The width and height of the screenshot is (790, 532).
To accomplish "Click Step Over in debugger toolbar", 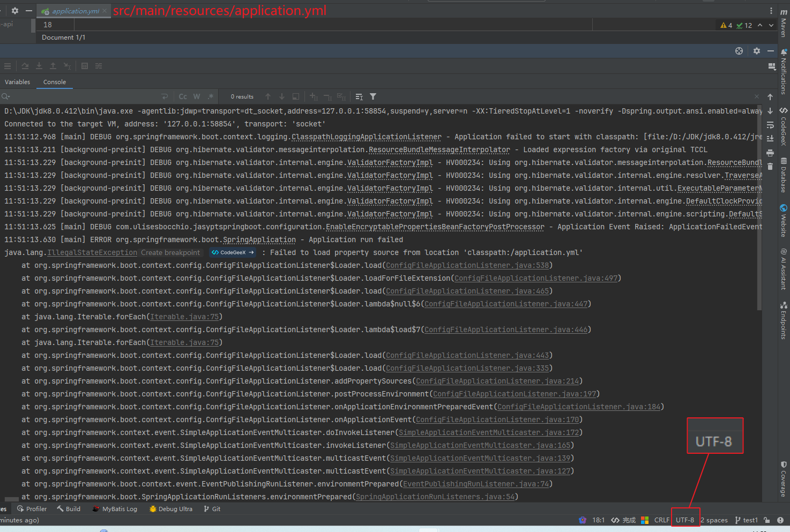I will tap(25, 66).
